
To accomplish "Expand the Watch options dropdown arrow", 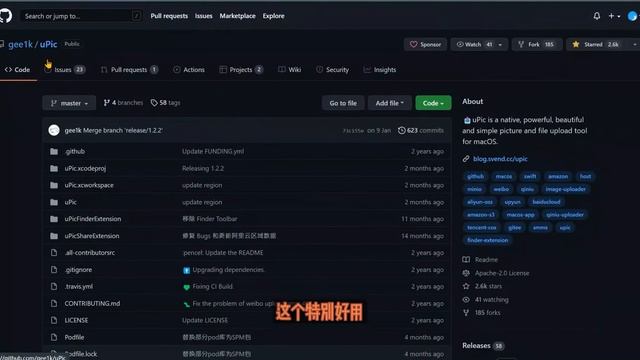I will (x=500, y=44).
